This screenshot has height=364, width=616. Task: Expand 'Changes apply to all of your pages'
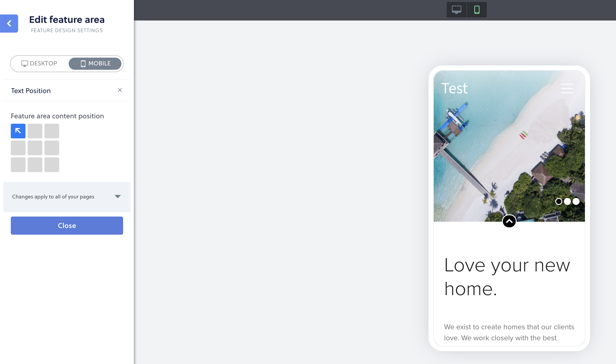click(x=67, y=197)
